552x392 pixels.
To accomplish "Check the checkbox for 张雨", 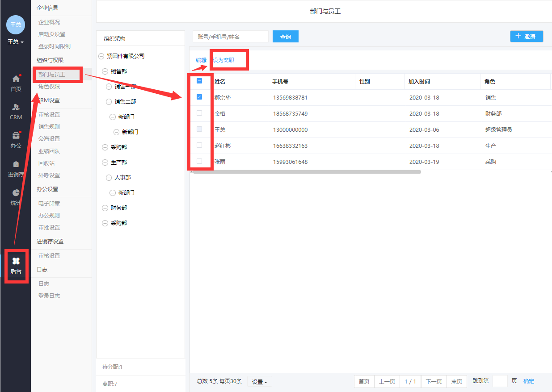I will coord(199,161).
